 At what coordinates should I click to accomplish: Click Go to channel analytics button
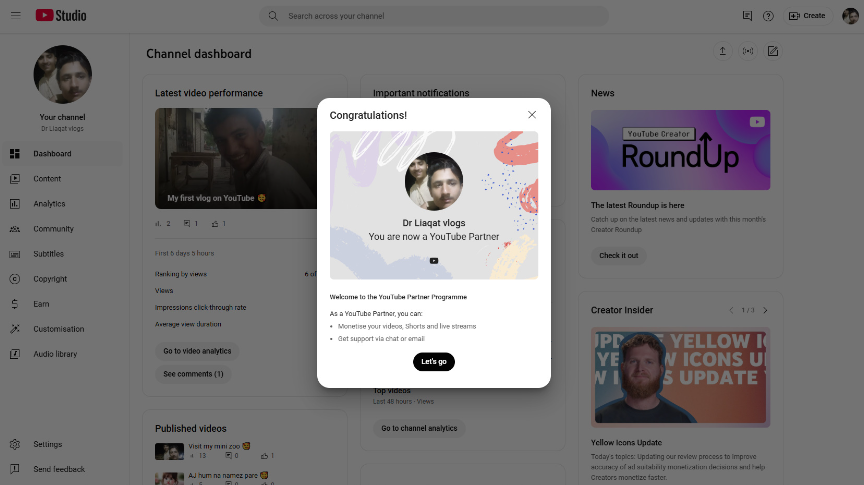tap(419, 428)
